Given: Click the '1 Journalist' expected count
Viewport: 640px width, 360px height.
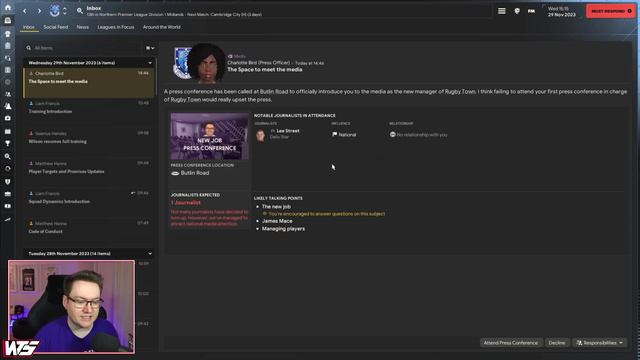Looking at the screenshot, I should (186, 202).
